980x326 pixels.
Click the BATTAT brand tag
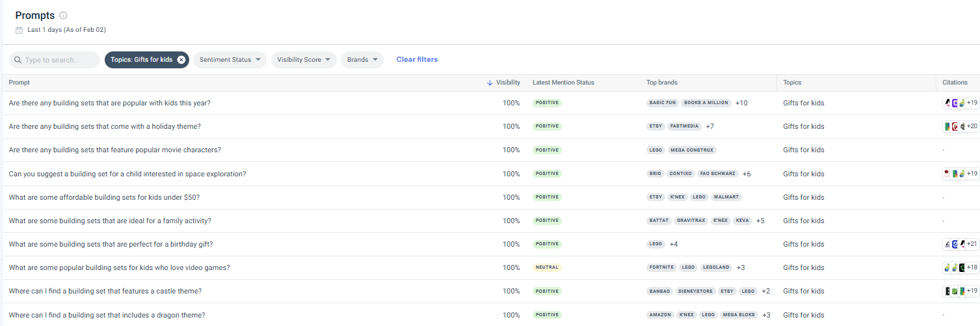click(659, 221)
